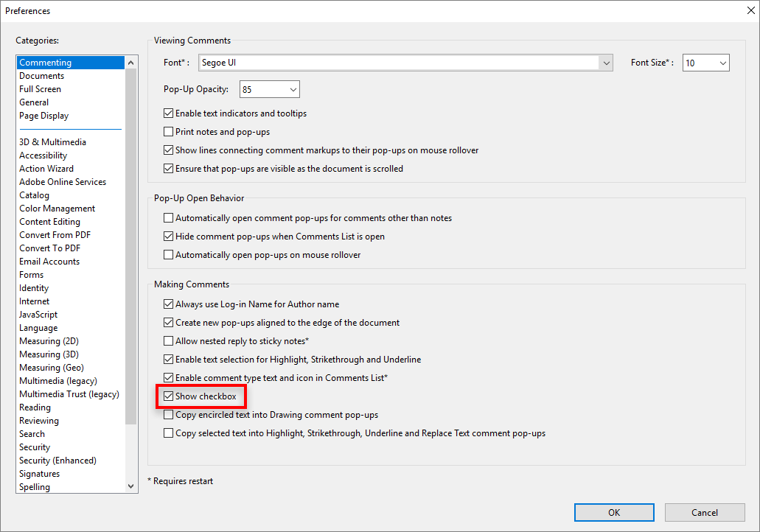760x532 pixels.
Task: Open the JavaScript preferences category
Action: (38, 314)
